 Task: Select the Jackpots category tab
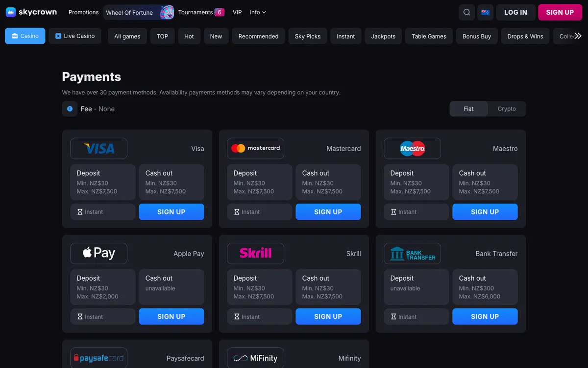pyautogui.click(x=383, y=36)
